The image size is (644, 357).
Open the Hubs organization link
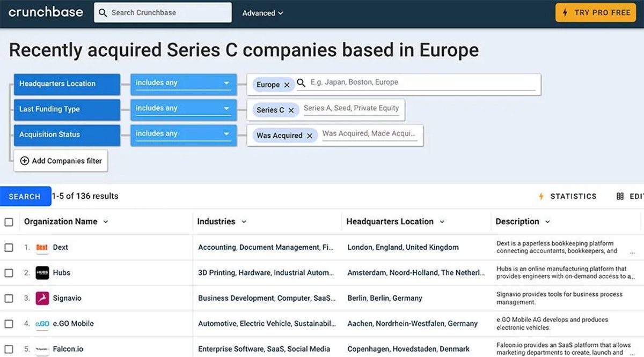pyautogui.click(x=62, y=273)
